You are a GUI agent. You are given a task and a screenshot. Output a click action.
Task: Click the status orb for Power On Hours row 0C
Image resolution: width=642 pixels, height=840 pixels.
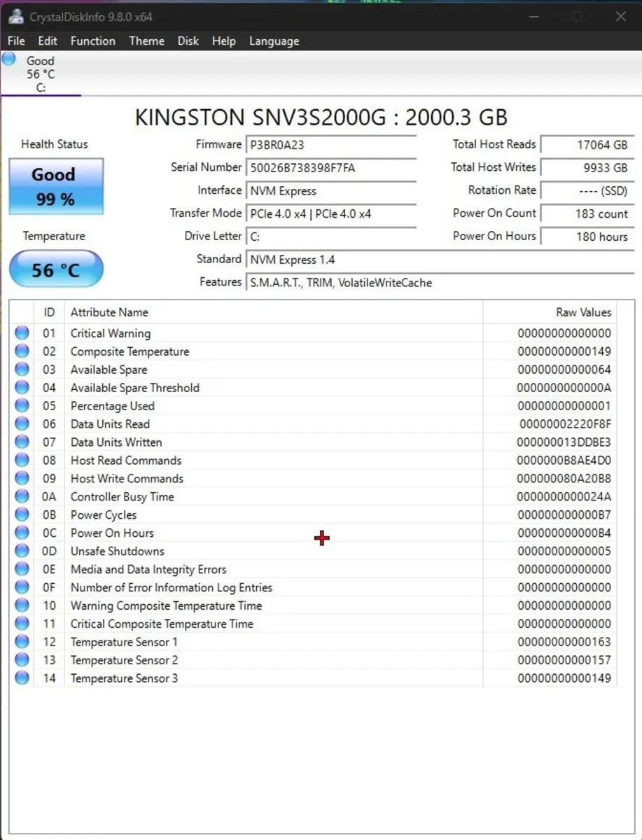click(22, 533)
